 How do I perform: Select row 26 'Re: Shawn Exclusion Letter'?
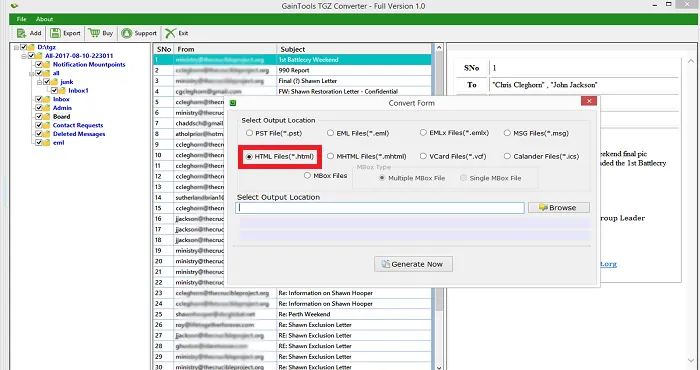click(293, 325)
